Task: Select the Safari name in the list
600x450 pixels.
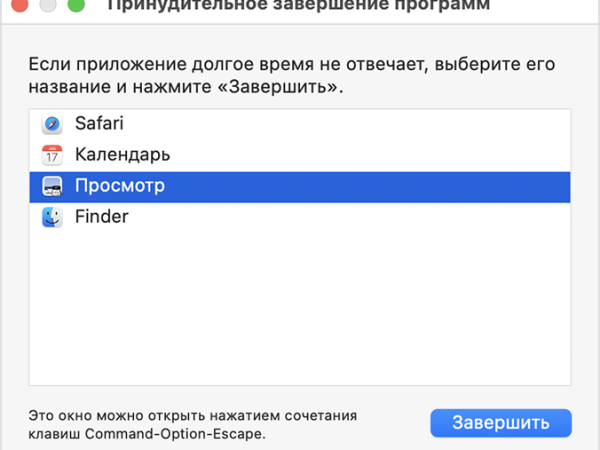Action: coord(98,125)
